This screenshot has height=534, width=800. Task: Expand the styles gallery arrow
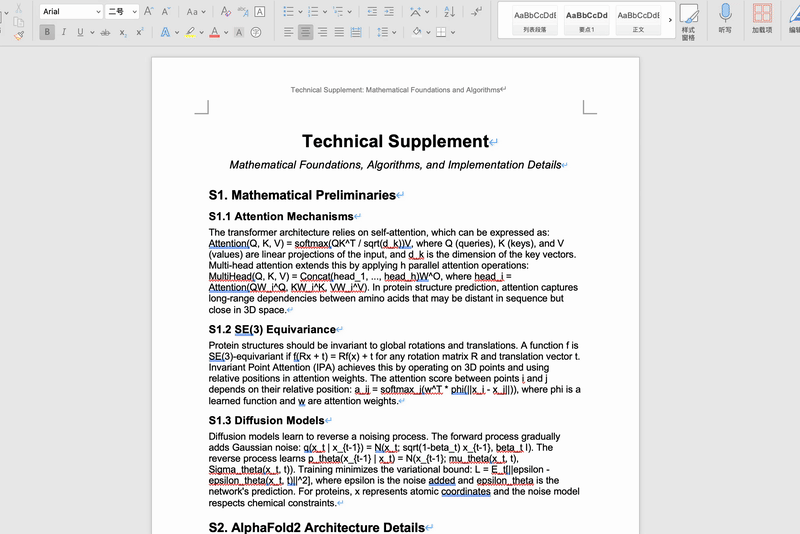coord(670,20)
